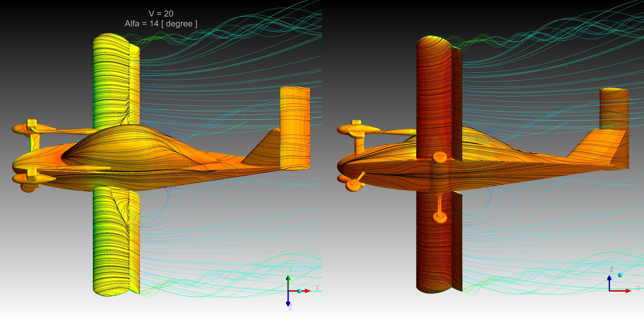Select the "Alfa = 14 [ degree ]" label
644x321 pixels.
pyautogui.click(x=161, y=24)
